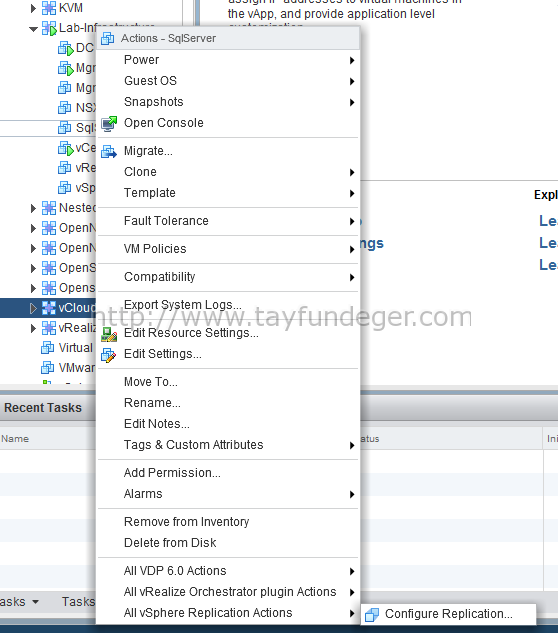558x633 pixels.
Task: Open All VDP 6.0 Actions submenu
Action: pyautogui.click(x=228, y=571)
